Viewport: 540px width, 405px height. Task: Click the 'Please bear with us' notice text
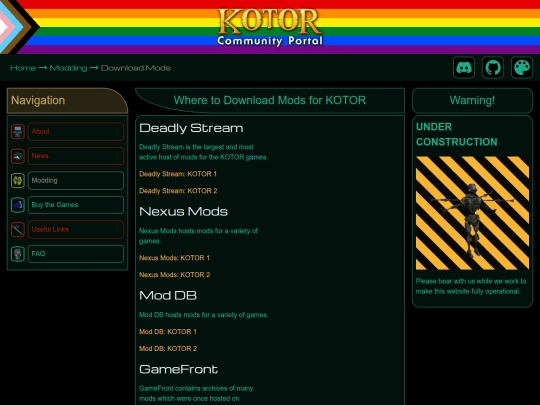tap(471, 286)
